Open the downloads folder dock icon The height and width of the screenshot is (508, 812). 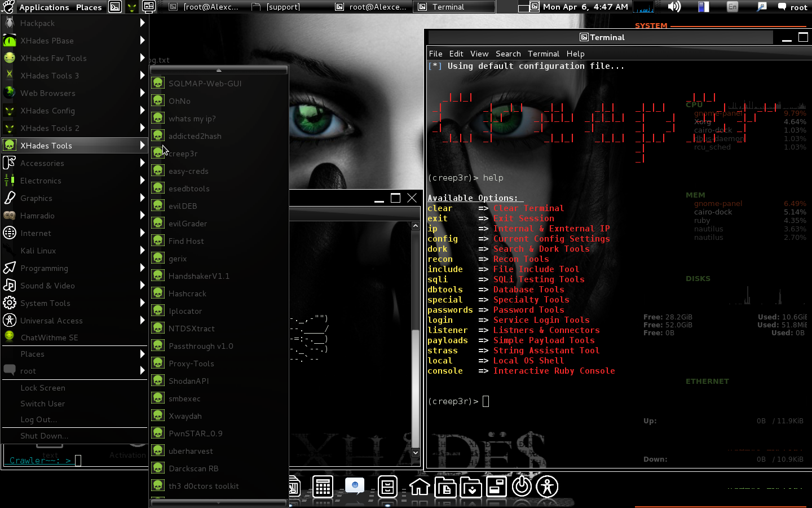tap(471, 487)
